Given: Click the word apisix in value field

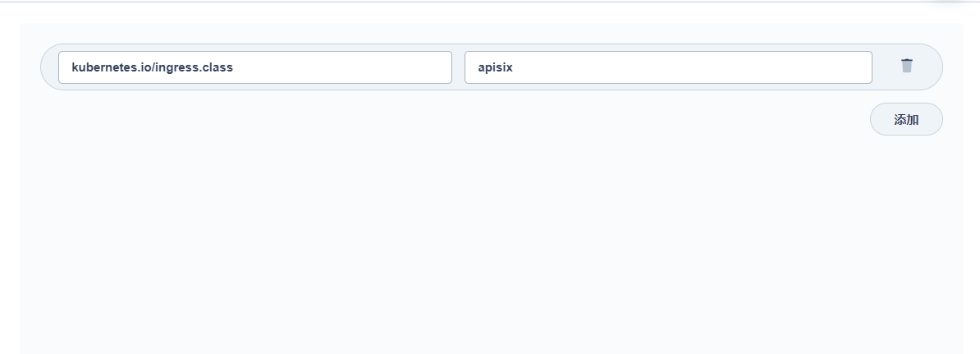Looking at the screenshot, I should (495, 67).
